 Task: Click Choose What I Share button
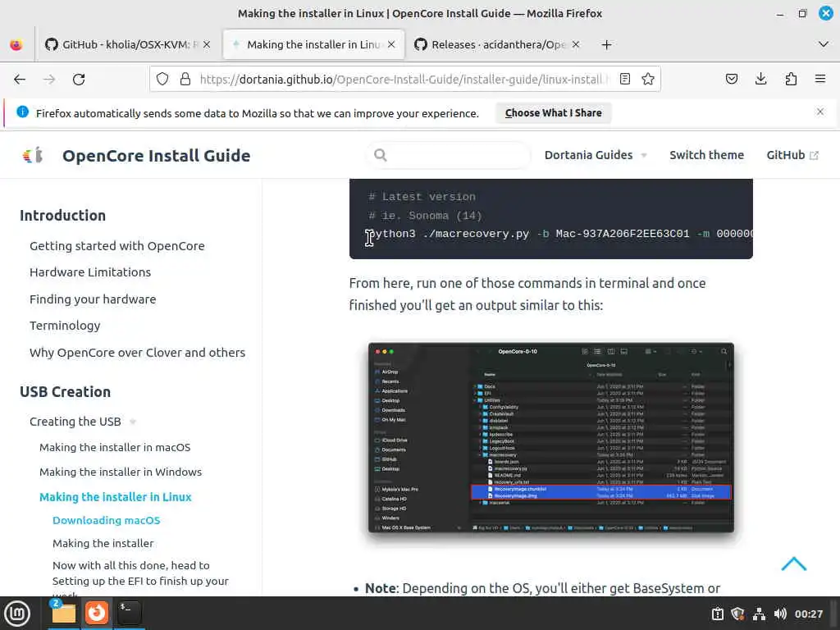click(554, 113)
